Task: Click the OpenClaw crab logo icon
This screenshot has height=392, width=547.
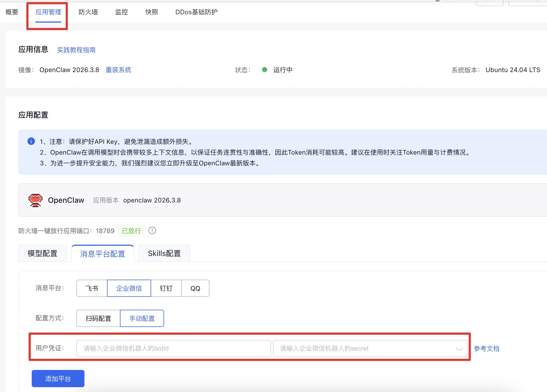Action: coord(35,200)
